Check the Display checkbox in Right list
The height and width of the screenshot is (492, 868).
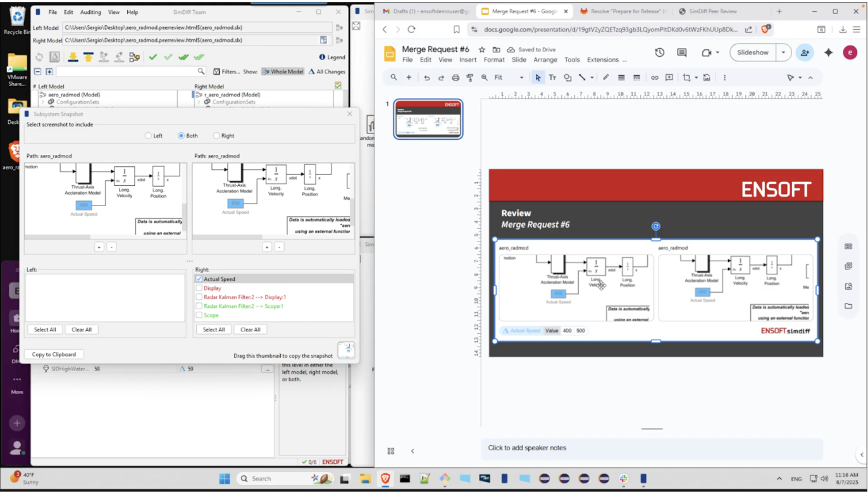click(x=199, y=288)
